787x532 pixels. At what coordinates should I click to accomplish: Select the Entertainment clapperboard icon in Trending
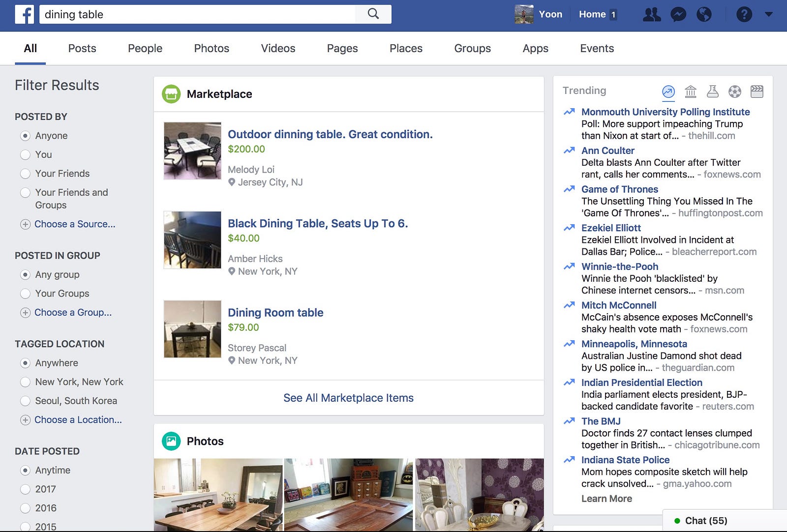click(757, 91)
